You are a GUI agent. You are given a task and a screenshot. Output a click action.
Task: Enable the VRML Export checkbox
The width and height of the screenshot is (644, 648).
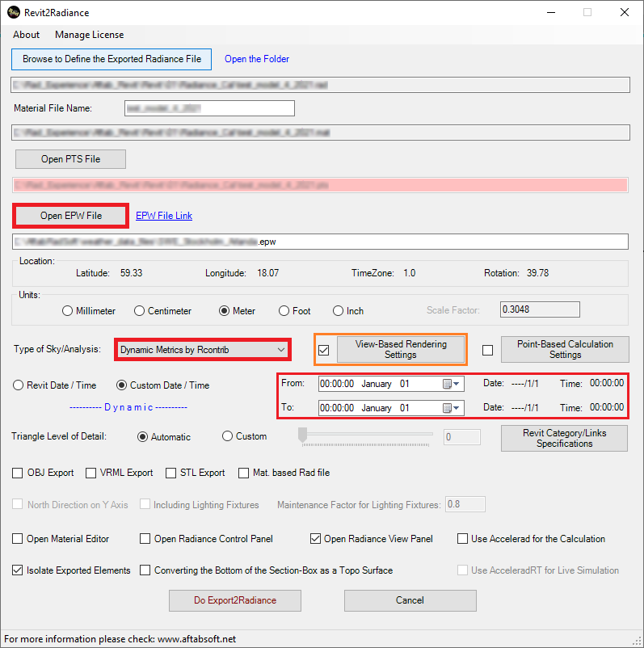pyautogui.click(x=91, y=473)
